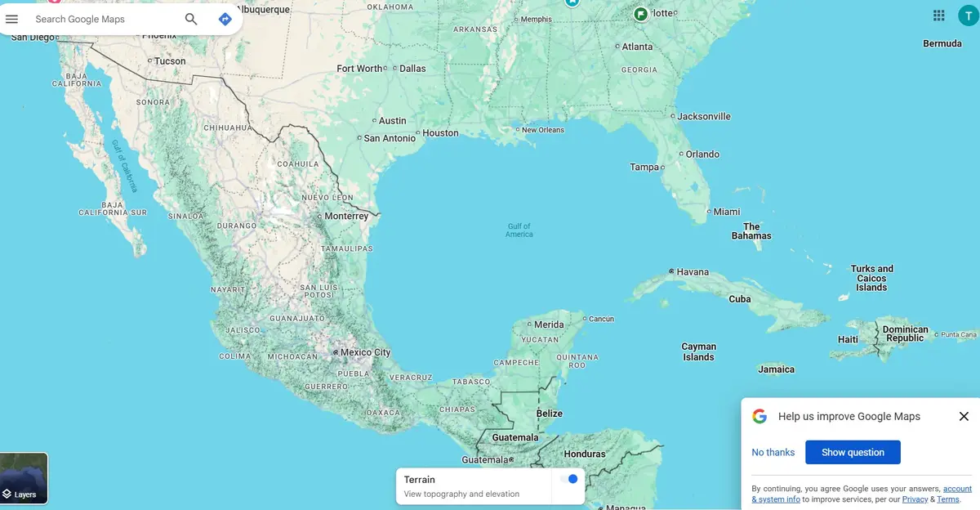Click the Jamaica label
This screenshot has height=510, width=980.
click(x=776, y=369)
